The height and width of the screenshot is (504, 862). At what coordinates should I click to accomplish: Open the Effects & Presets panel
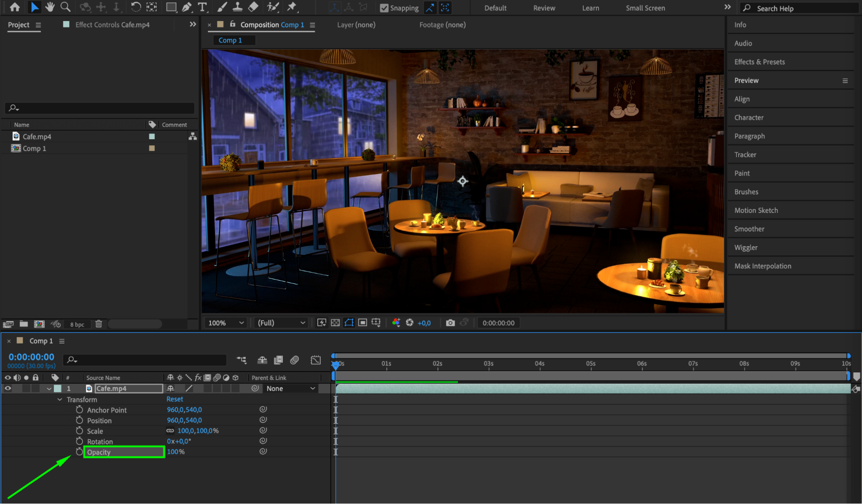coord(759,62)
